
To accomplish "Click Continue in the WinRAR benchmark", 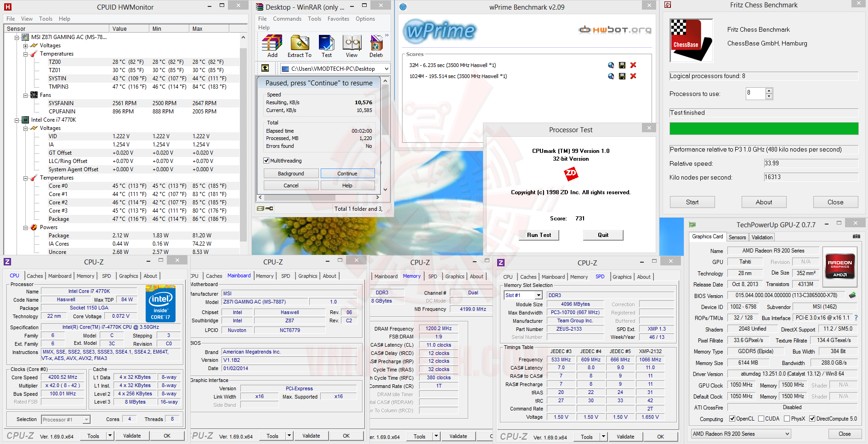I will coord(347,174).
